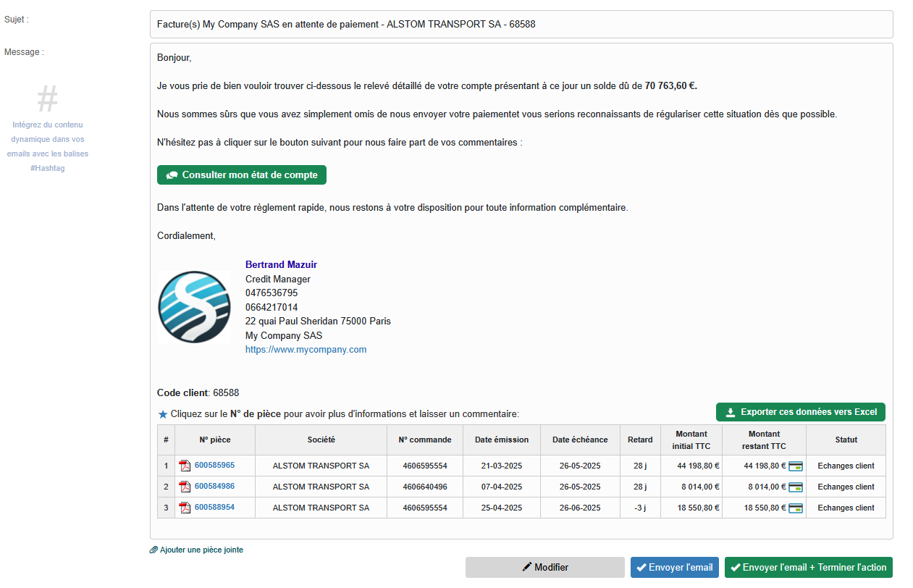Open PDF icon for invoice 600585965
Image resolution: width=913 pixels, height=588 pixels.
(185, 466)
